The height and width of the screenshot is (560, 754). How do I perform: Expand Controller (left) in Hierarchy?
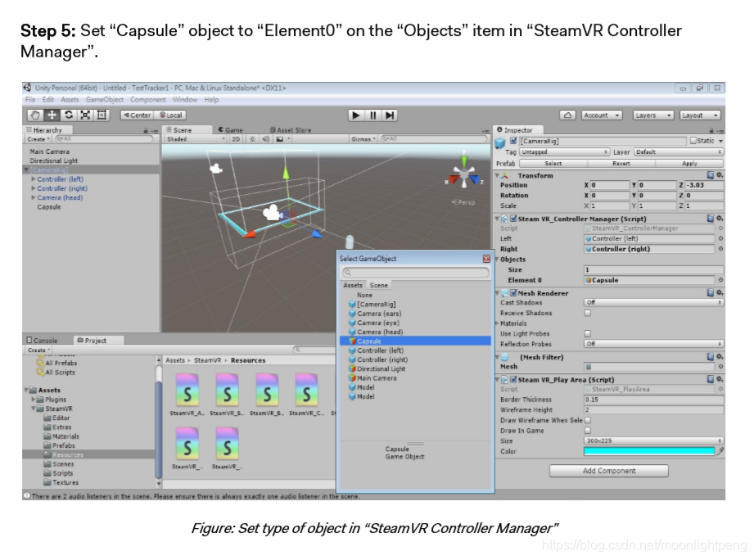click(x=34, y=178)
